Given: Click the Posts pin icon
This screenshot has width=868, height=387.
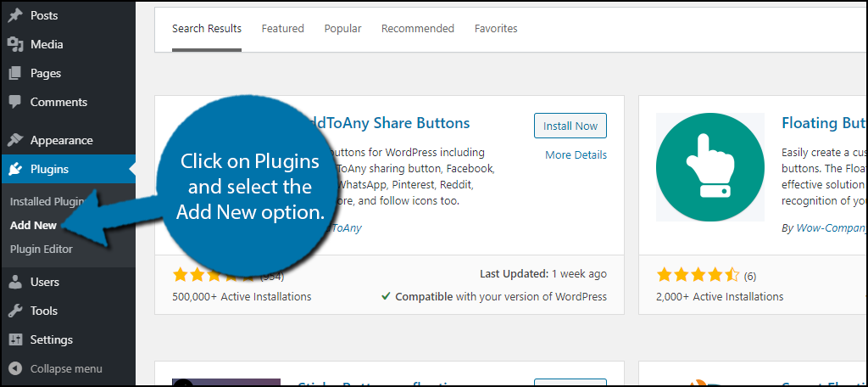Looking at the screenshot, I should pyautogui.click(x=15, y=15).
